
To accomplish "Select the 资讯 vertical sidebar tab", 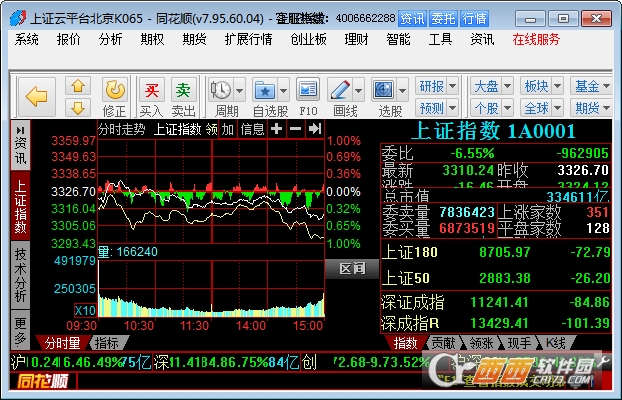I will [21, 145].
